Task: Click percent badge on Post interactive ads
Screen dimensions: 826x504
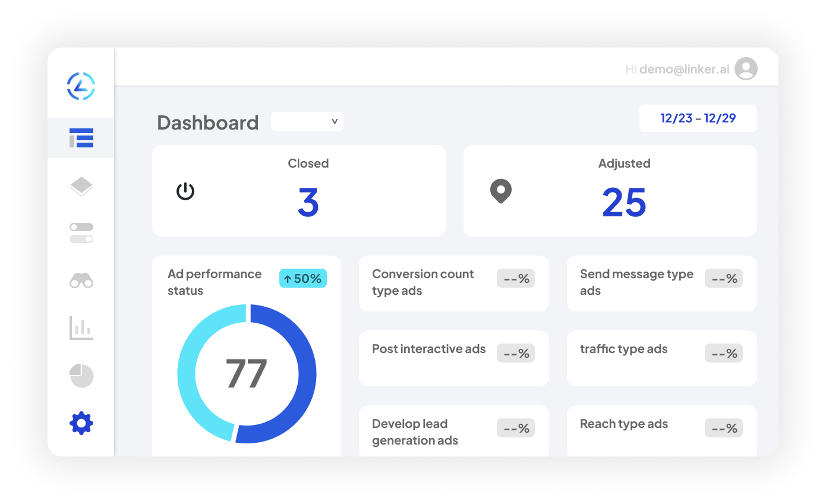Action: coord(516,353)
